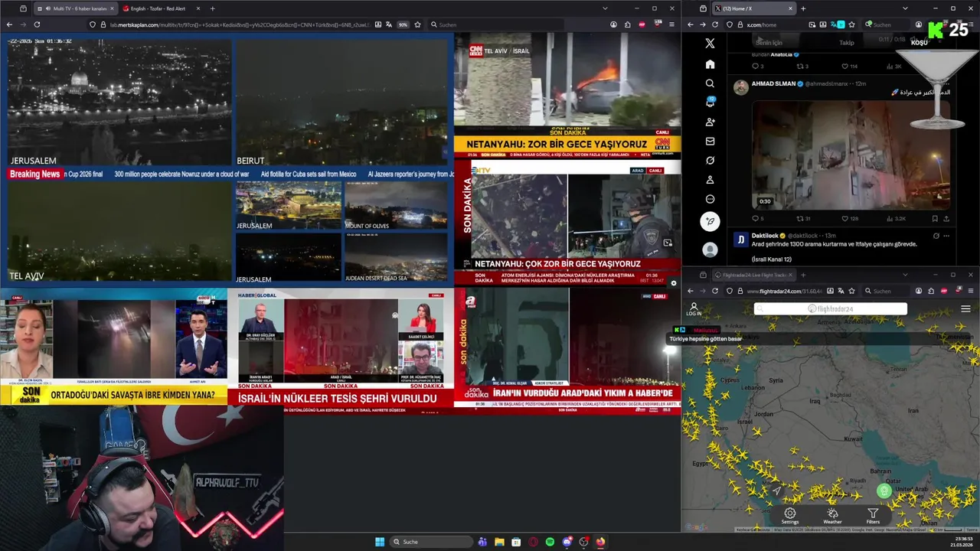Click the 90% zoom level indicator
Image resolution: width=980 pixels, height=551 pixels.
(x=403, y=24)
